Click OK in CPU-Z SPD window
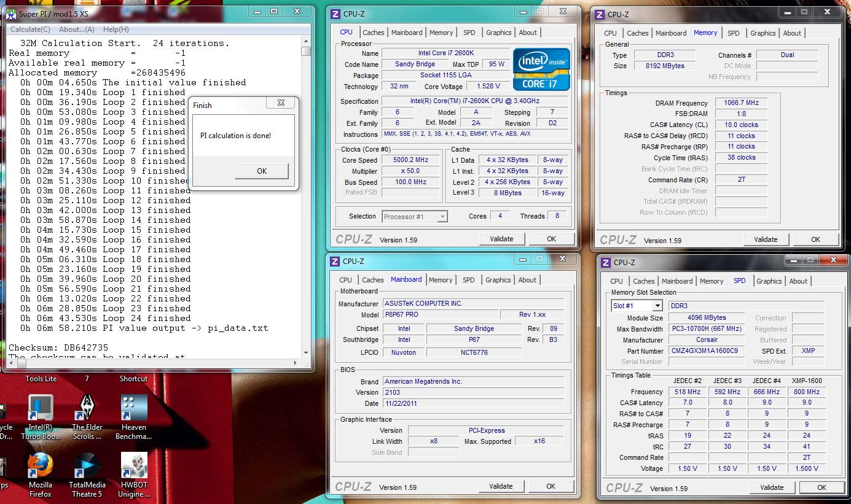 [x=822, y=487]
